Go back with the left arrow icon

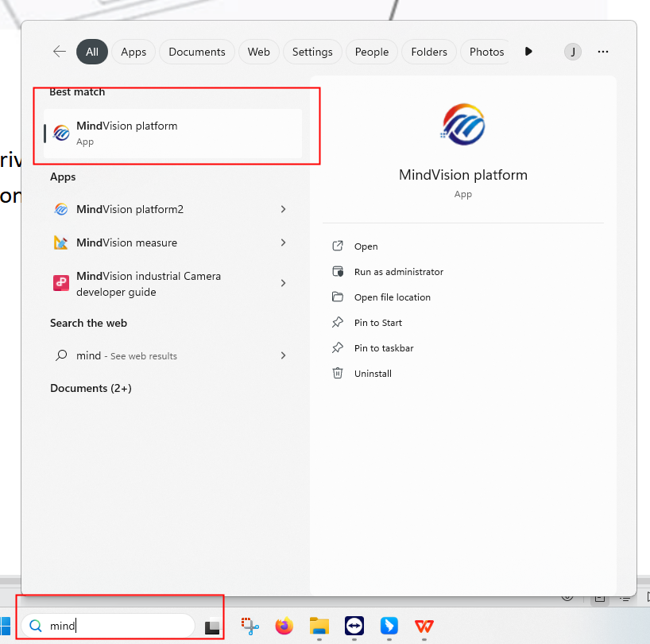point(60,52)
